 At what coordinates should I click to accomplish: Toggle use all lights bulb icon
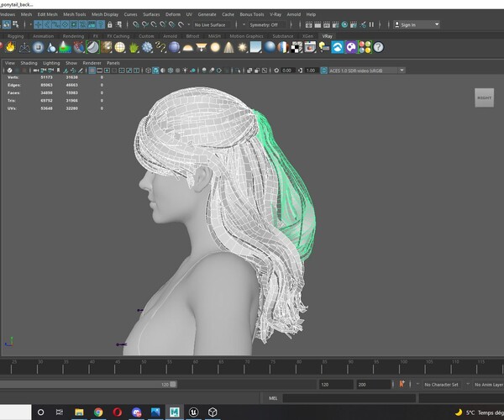(185, 71)
